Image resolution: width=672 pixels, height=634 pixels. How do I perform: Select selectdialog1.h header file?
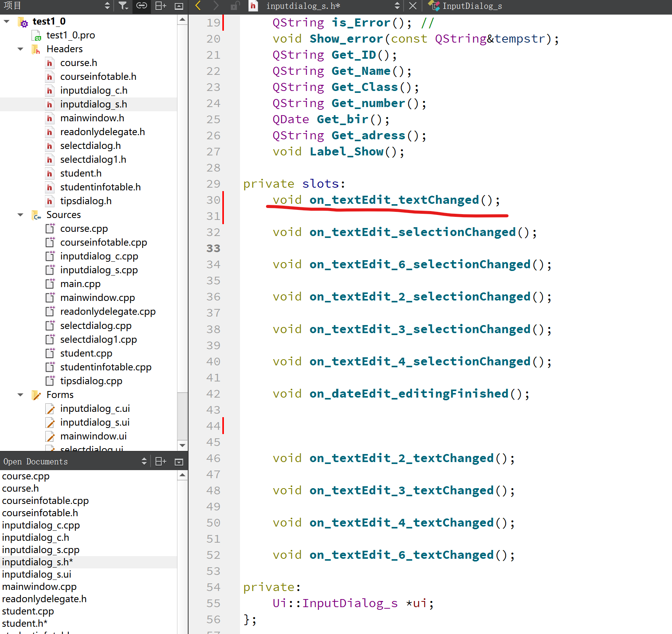(x=93, y=160)
